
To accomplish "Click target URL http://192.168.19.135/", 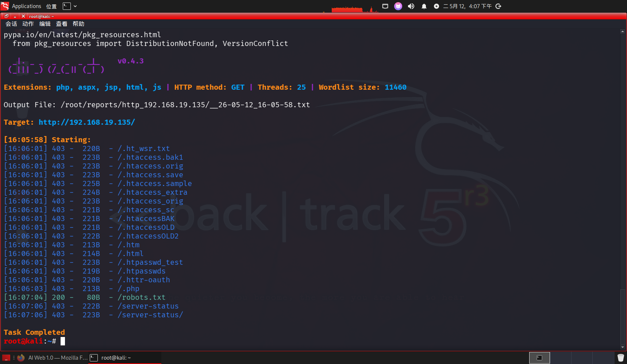I will [87, 122].
